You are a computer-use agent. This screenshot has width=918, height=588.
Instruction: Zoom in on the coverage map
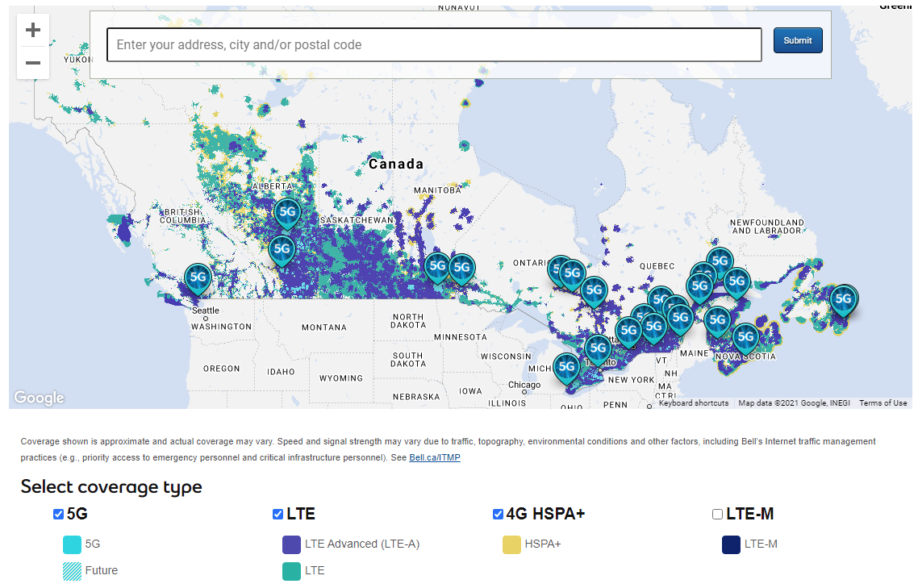coord(32,31)
